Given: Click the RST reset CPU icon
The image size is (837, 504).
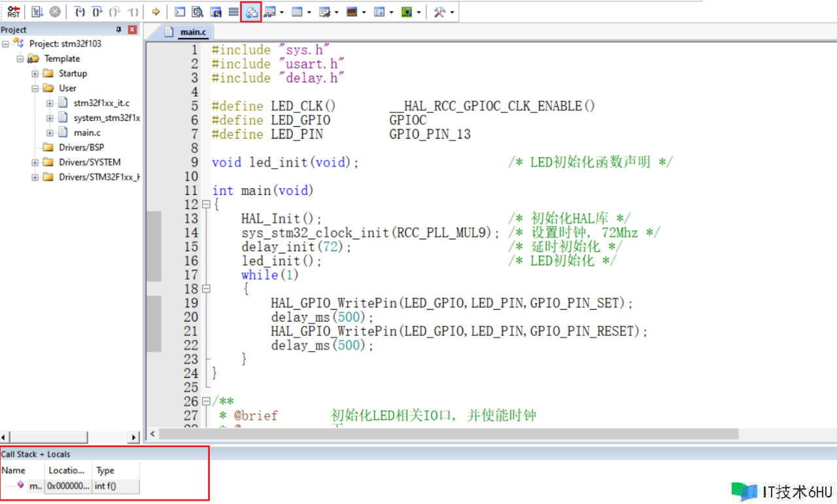Looking at the screenshot, I should click(x=14, y=12).
